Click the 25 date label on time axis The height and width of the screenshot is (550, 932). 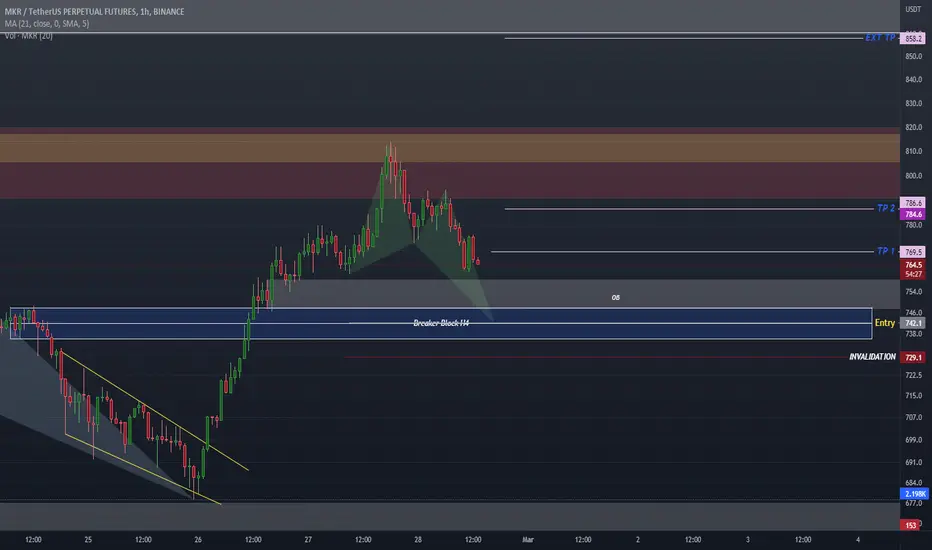(x=88, y=540)
